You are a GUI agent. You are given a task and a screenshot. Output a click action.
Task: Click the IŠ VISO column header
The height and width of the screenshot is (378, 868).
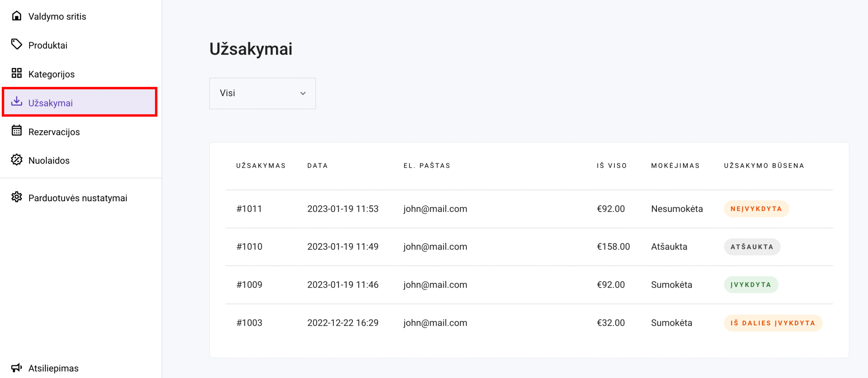pyautogui.click(x=612, y=165)
